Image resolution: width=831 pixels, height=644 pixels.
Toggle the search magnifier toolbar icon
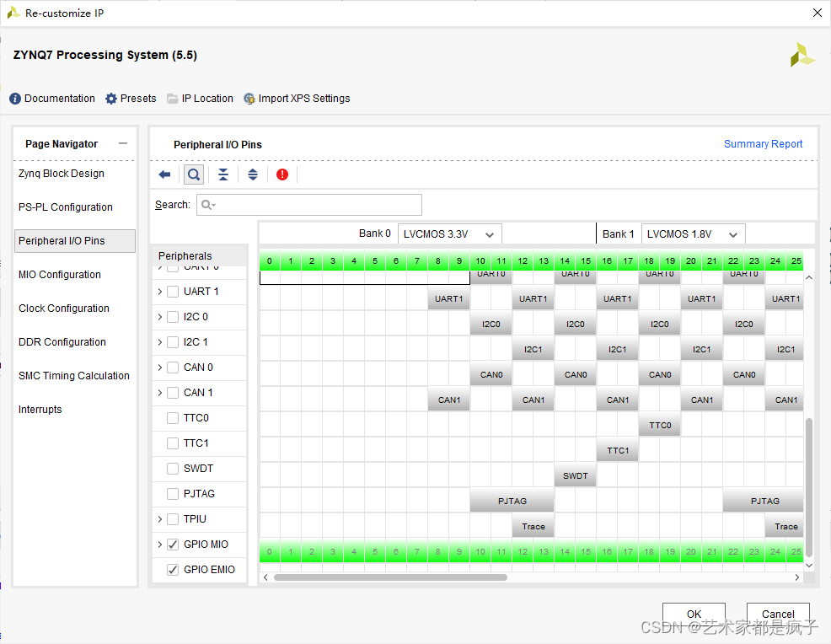[x=194, y=174]
